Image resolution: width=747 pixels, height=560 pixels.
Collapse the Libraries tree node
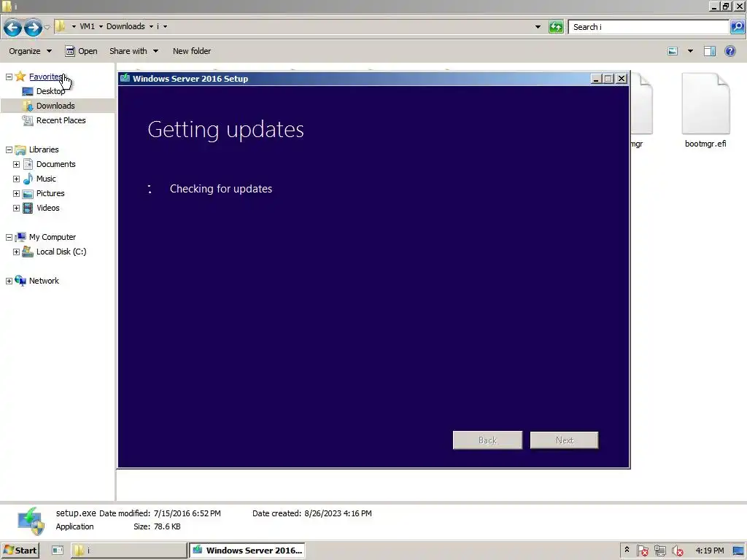[9, 149]
